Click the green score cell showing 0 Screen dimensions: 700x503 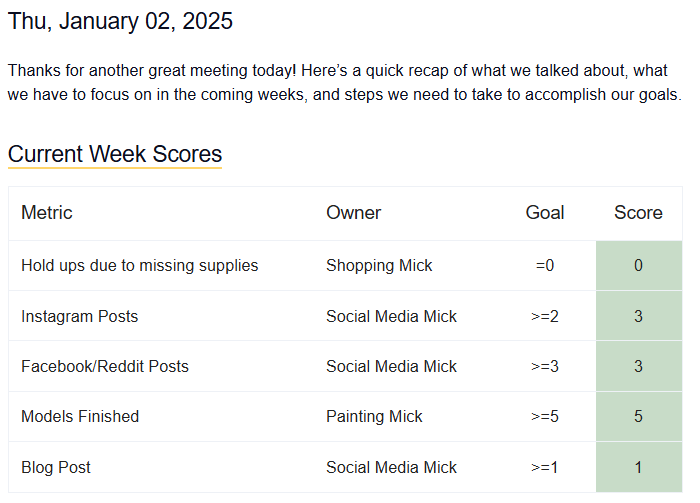[638, 265]
